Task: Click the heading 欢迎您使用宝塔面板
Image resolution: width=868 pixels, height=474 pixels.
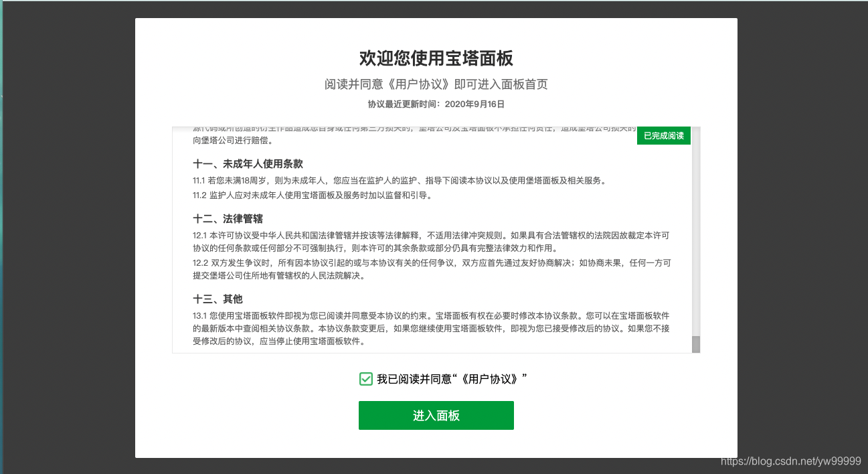Action: click(x=436, y=58)
